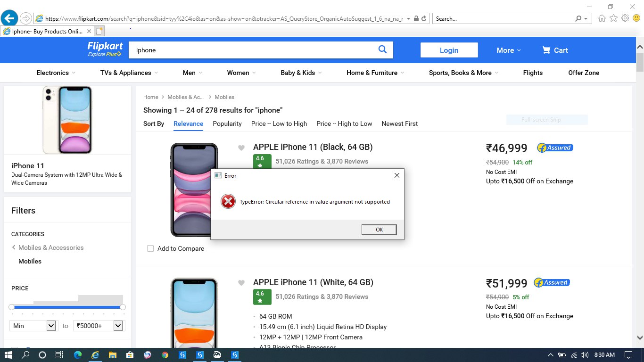Click the maximum price slider handle
644x362 pixels.
click(x=123, y=307)
